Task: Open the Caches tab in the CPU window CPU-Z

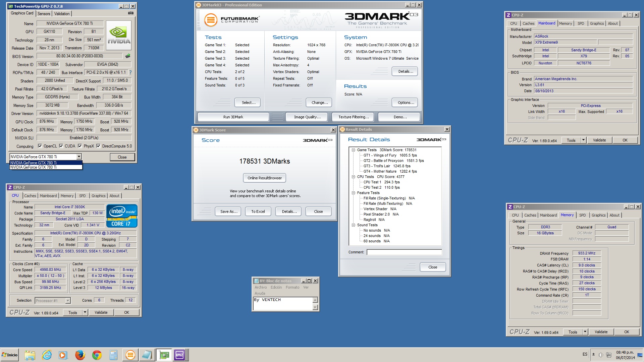Action: click(30, 196)
